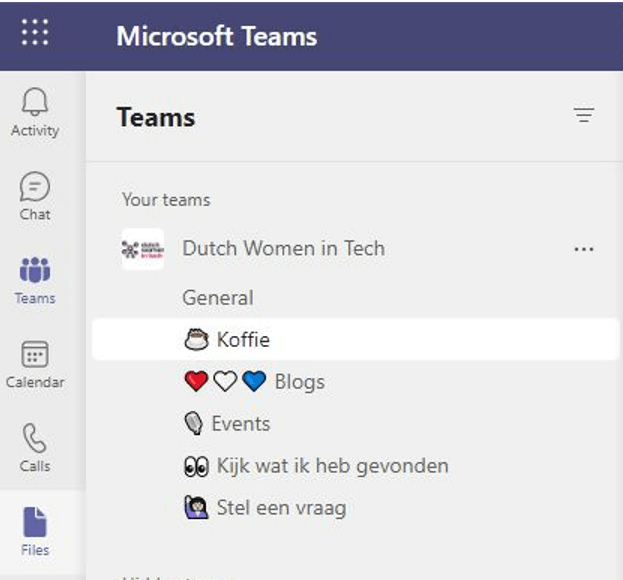Open Kijk wat ik heb gevonden channel
This screenshot has width=623, height=580.
click(x=332, y=466)
